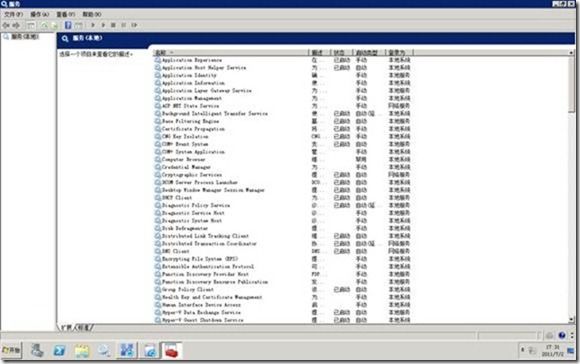Click the services list scrollbar down arrow
The height and width of the screenshot is (364, 580).
coord(571,320)
